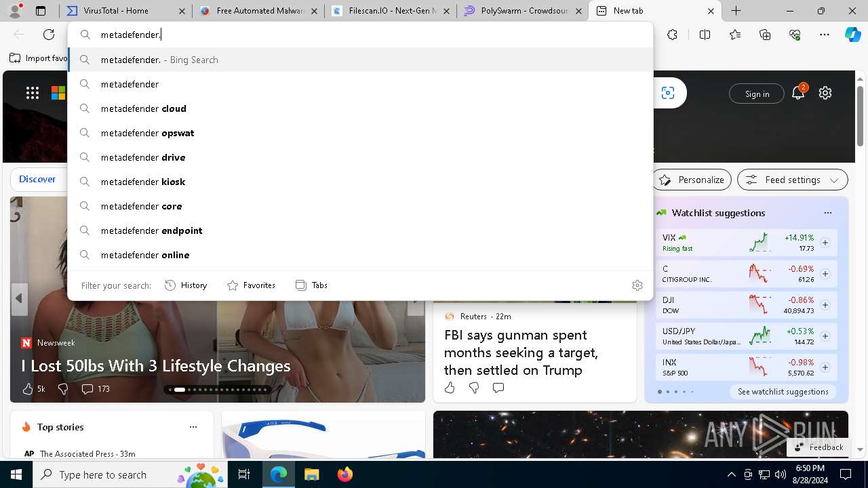Open Split screen icon

705,35
